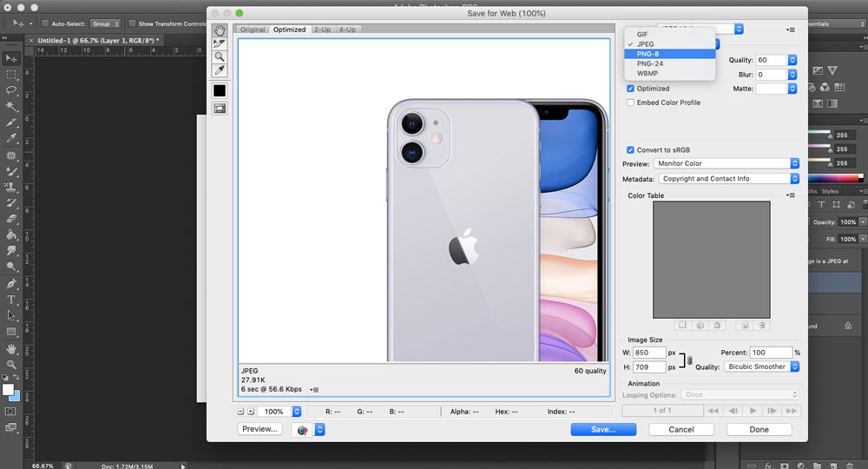Select the Smudge tool

(10, 251)
